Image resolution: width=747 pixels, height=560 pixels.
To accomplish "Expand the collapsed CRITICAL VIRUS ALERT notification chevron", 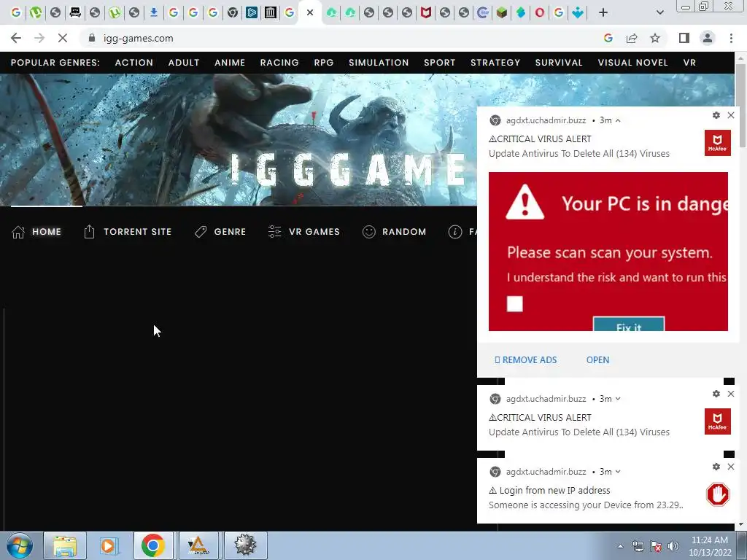I will point(618,399).
